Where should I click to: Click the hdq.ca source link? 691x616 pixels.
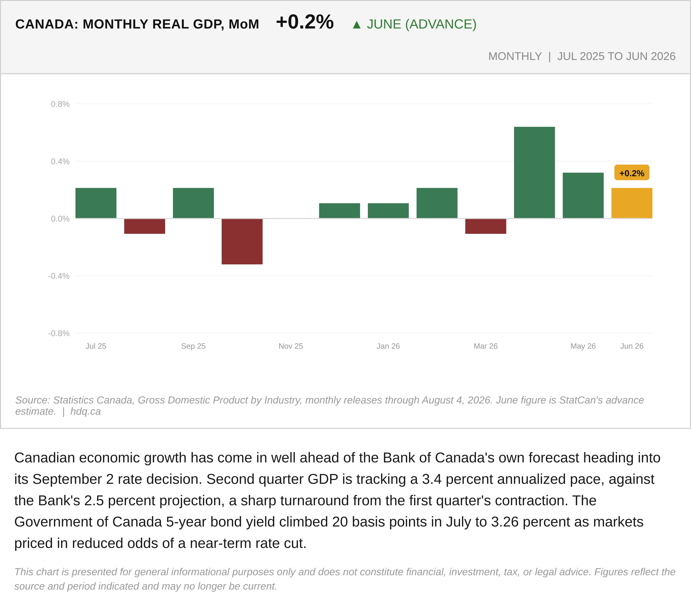coord(85,411)
